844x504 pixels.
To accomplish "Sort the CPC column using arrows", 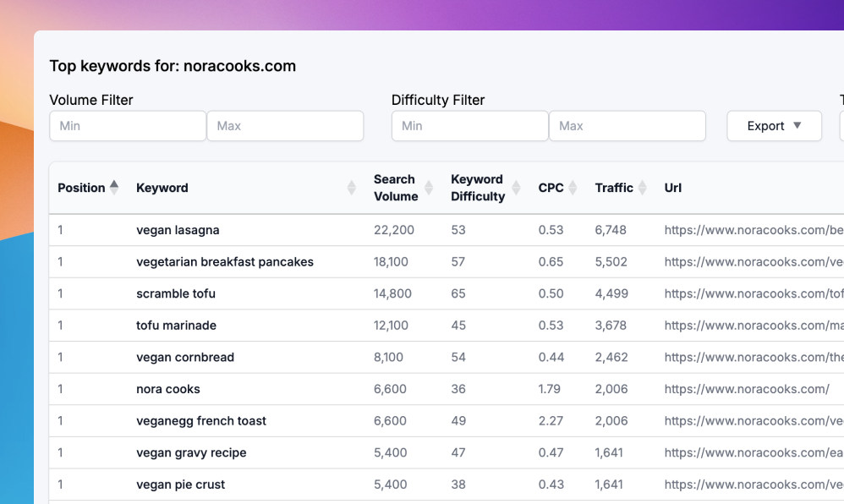I will (x=573, y=188).
